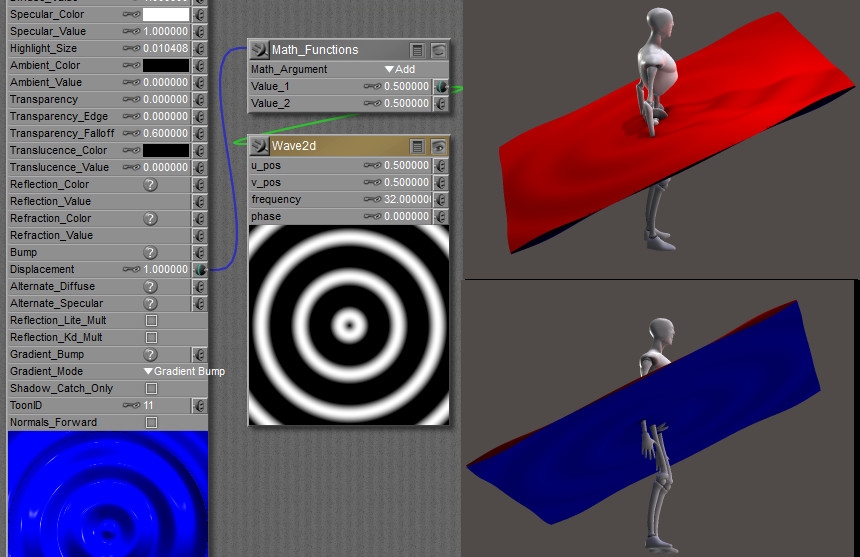
Task: Click the Math_Functions node title bar
Action: [349, 50]
